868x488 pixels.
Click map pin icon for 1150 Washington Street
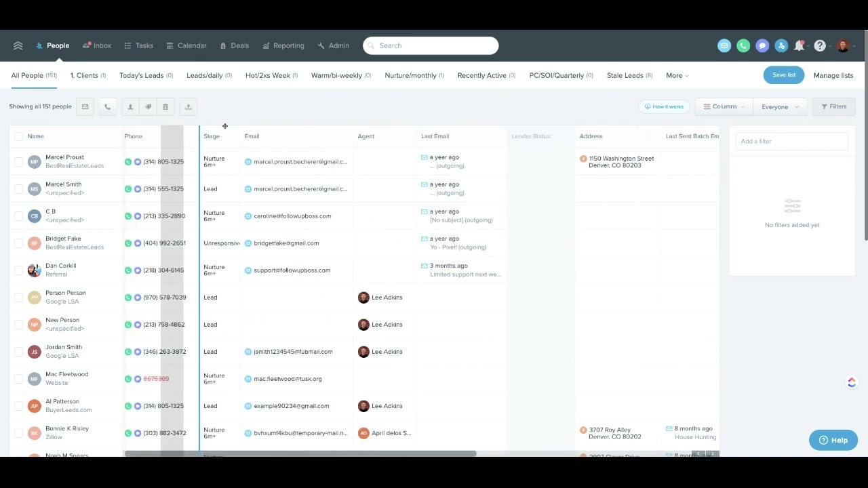click(x=583, y=159)
